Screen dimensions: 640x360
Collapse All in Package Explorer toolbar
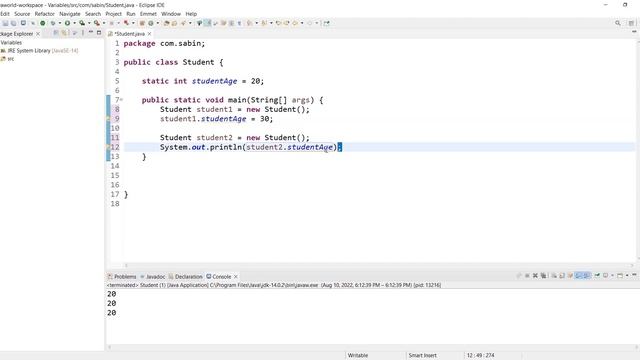[56, 33]
